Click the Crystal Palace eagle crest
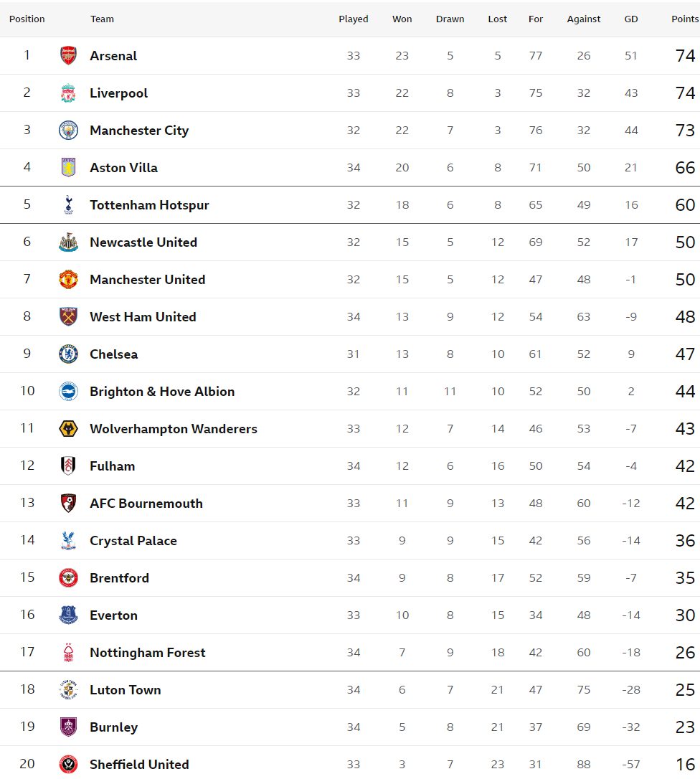Image resolution: width=700 pixels, height=779 pixels. coord(68,540)
